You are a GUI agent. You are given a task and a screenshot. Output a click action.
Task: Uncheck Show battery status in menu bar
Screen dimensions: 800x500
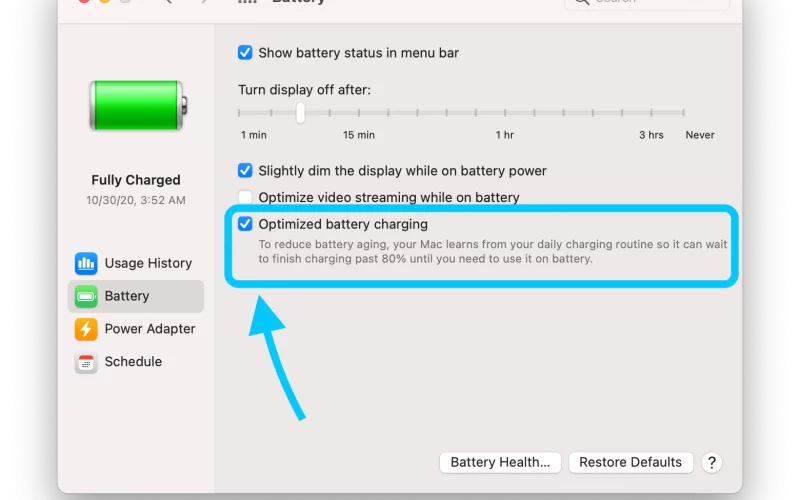245,53
